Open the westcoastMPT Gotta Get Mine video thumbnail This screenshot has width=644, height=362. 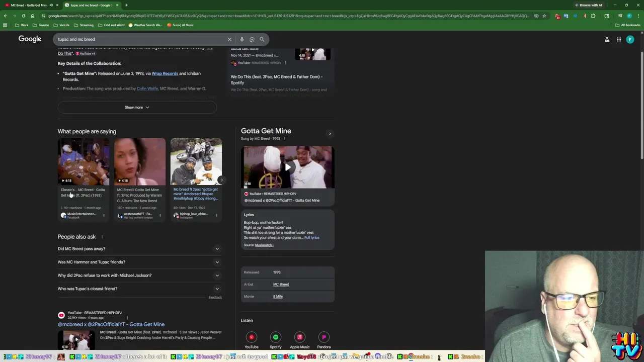[140, 161]
